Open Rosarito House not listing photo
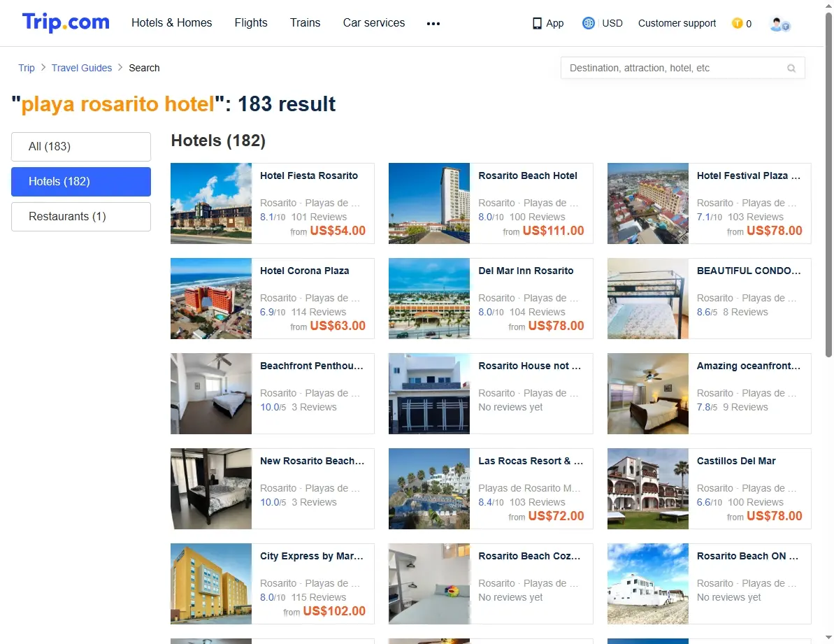This screenshot has height=644, width=834. pos(429,394)
